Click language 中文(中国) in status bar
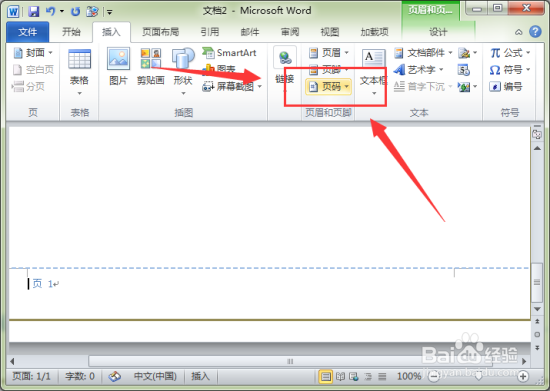550x391 pixels. click(x=155, y=376)
